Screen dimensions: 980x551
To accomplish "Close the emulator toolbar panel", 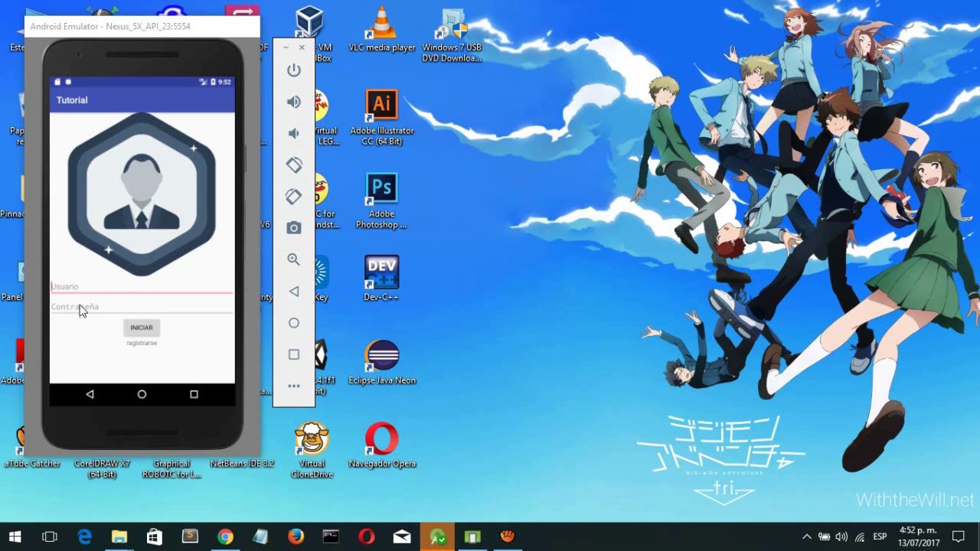I will tap(302, 47).
